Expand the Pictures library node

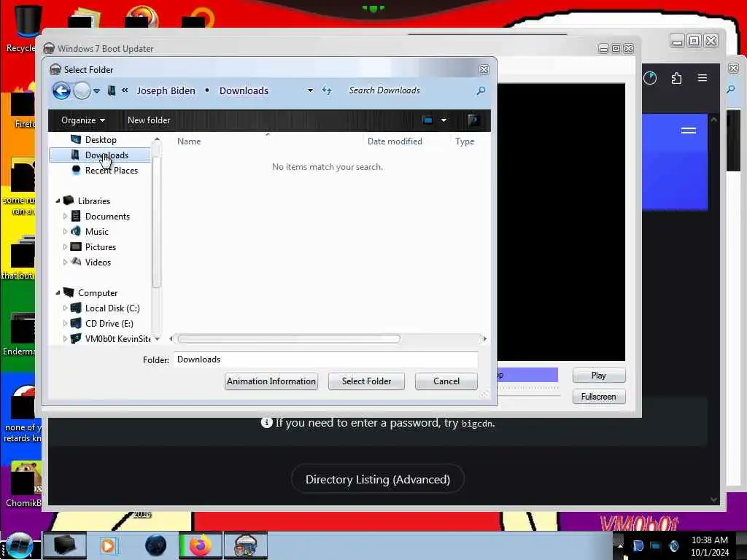[x=65, y=246]
